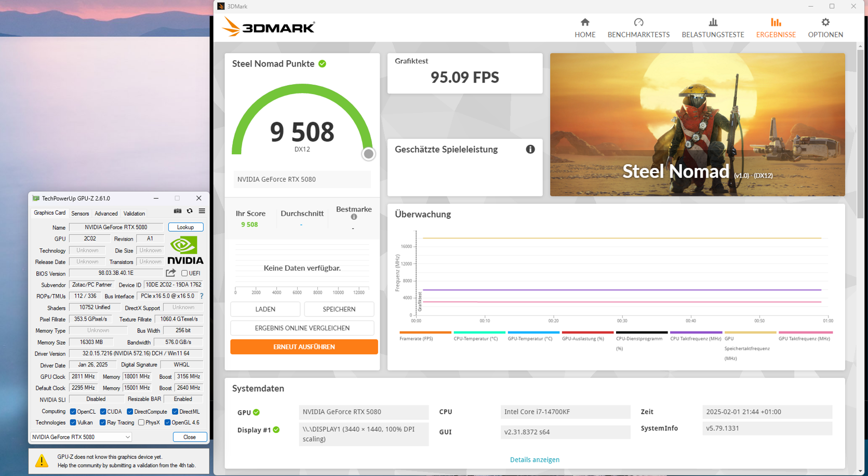Toggle the GPU Taktfrequenz legend entry
The image size is (868, 476).
tap(805, 336)
